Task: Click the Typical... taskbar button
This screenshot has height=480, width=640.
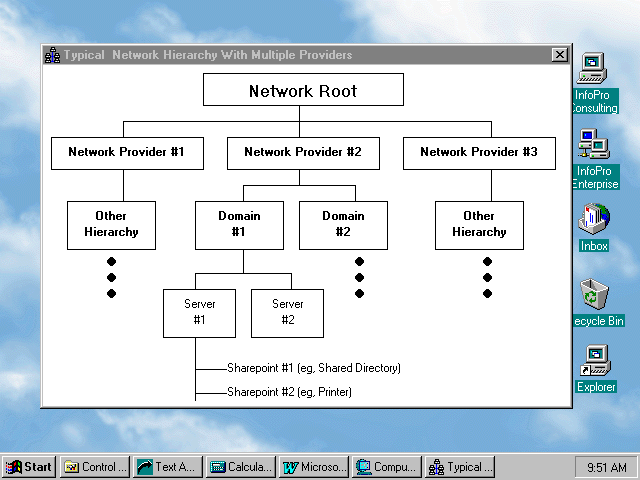Action: 459,467
